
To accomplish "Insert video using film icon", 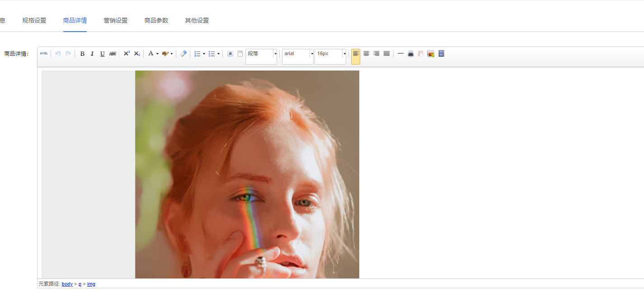I will (441, 54).
